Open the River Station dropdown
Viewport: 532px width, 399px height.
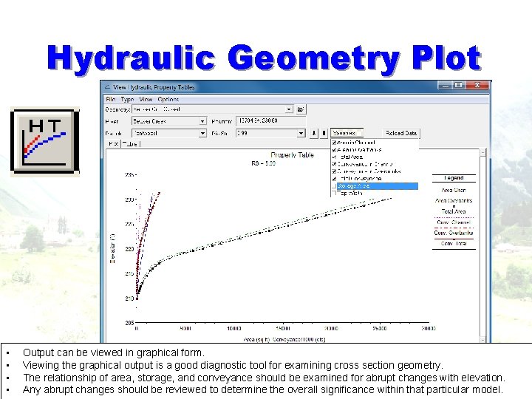tap(301, 133)
